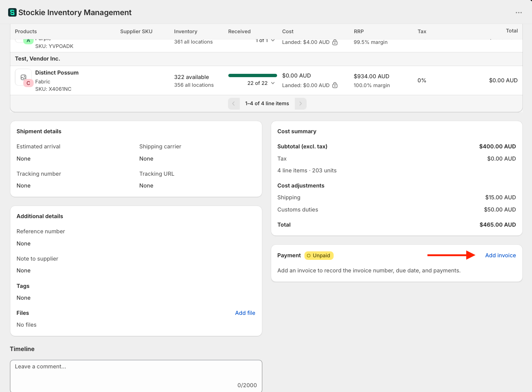The height and width of the screenshot is (392, 532).
Task: Click the 100.0% margin text
Action: click(x=372, y=85)
